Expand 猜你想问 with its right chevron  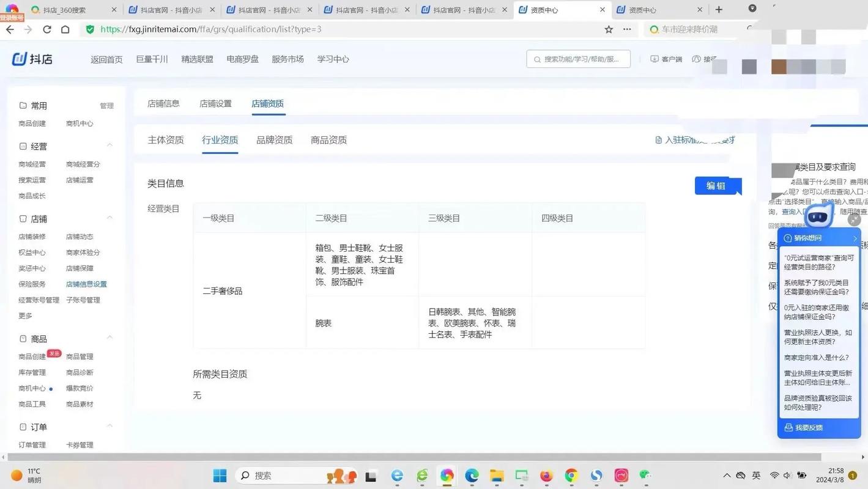(855, 238)
